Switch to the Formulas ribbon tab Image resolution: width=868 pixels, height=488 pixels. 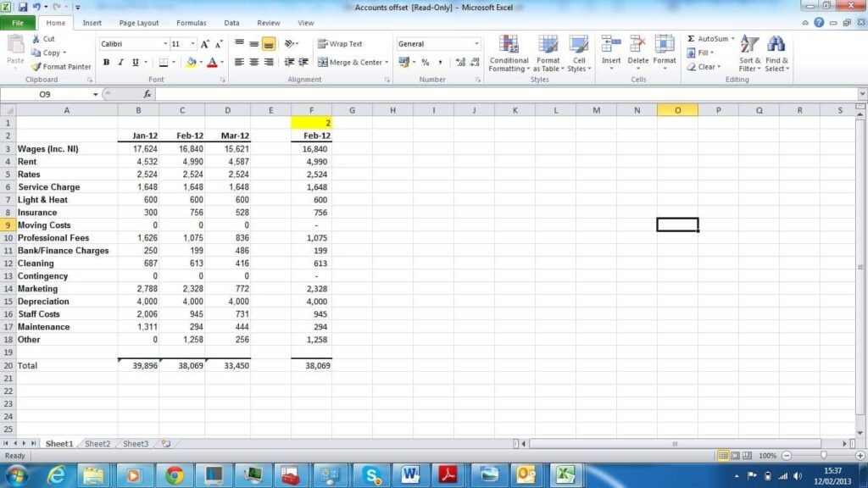tap(191, 23)
